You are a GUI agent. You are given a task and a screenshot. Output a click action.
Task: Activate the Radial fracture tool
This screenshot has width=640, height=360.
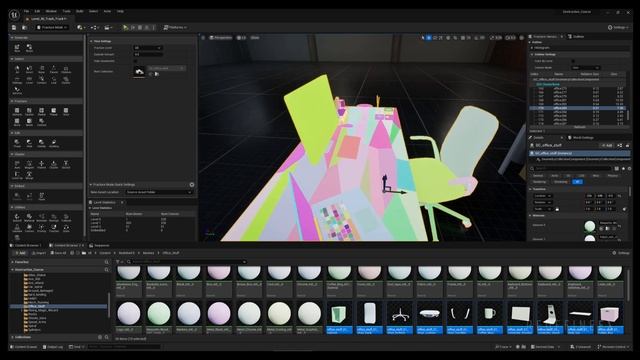42,111
